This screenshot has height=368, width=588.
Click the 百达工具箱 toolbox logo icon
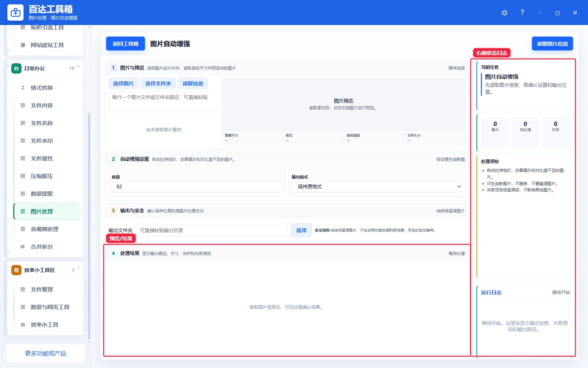[x=15, y=13]
